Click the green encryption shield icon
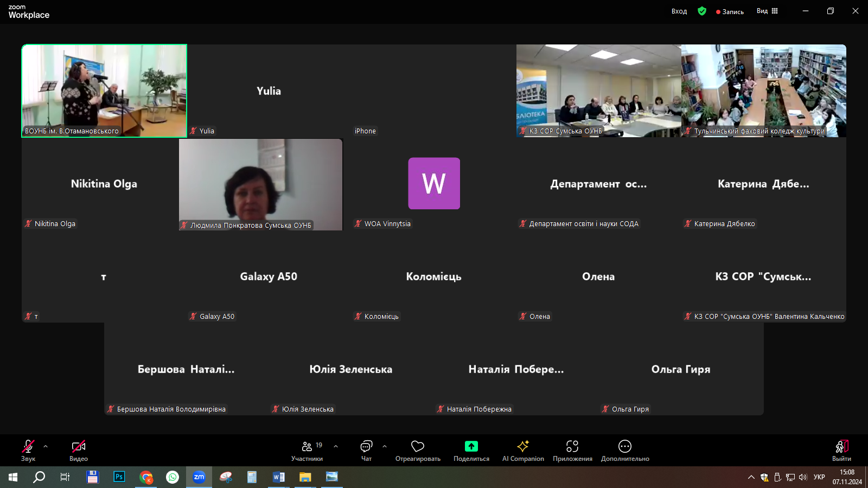Viewport: 868px width, 488px height. pyautogui.click(x=702, y=11)
